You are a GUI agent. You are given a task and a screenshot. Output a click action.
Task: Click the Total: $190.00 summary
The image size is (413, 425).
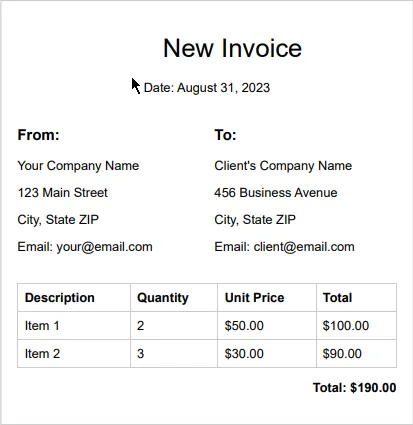tap(355, 388)
